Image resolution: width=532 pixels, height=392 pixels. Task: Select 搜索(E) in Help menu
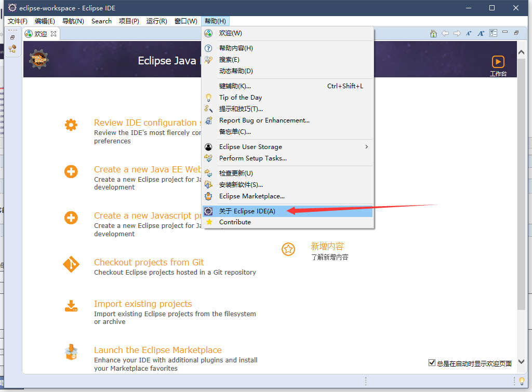click(x=288, y=60)
